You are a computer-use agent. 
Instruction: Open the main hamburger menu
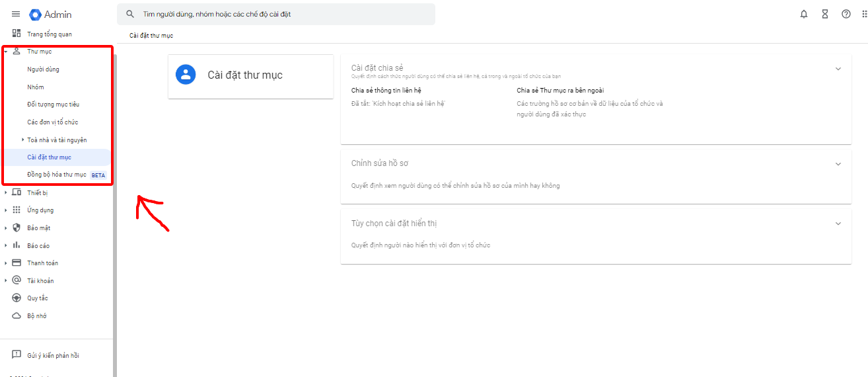coord(16,14)
